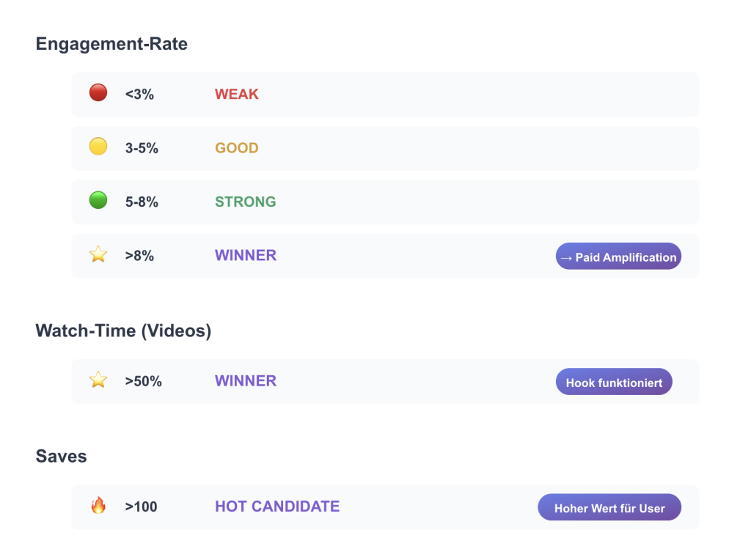Click the Watch-Time (Videos) heading
The height and width of the screenshot is (560, 751).
pos(123,331)
